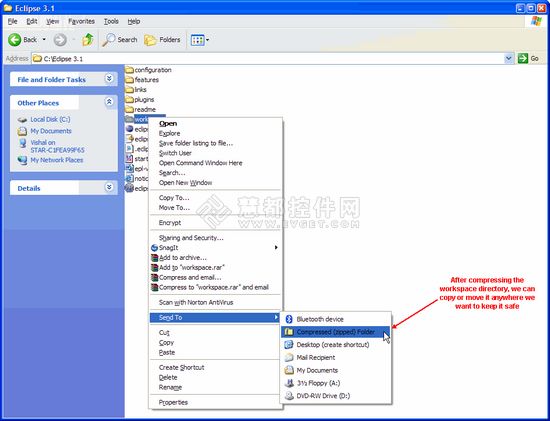Open the Back history dropdown arrow

[x=44, y=39]
